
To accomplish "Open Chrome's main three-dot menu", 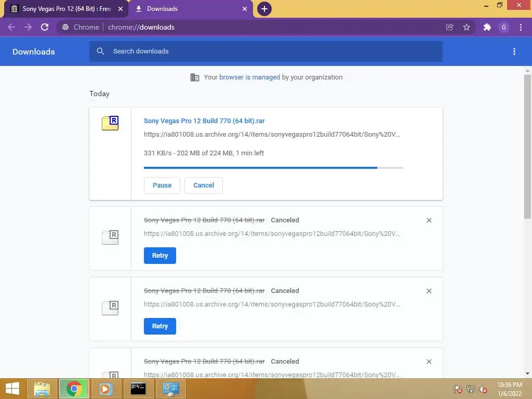I will 521,27.
